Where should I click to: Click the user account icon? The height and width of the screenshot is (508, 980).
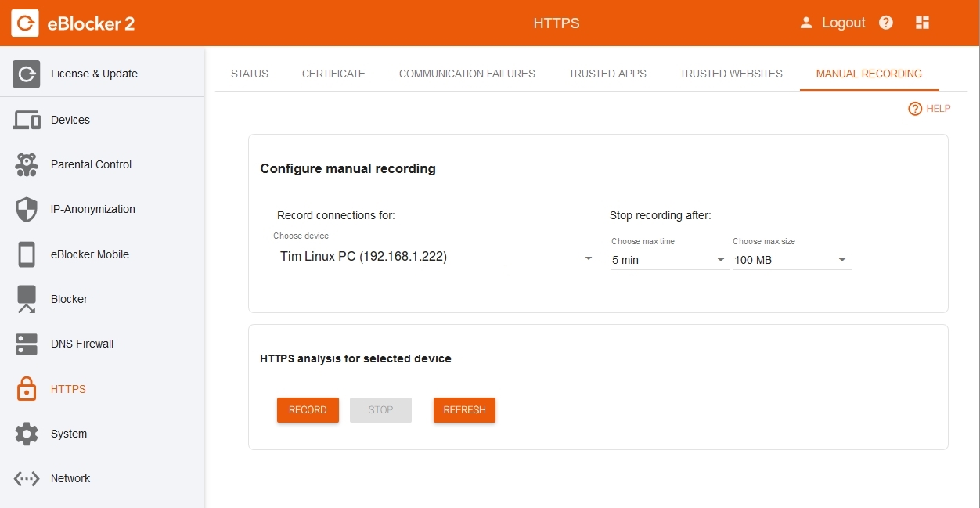pos(806,23)
